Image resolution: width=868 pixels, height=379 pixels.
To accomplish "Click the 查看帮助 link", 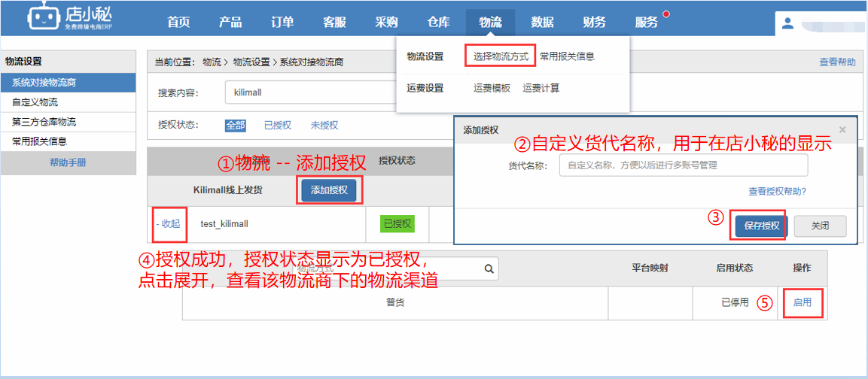I will click(x=837, y=62).
